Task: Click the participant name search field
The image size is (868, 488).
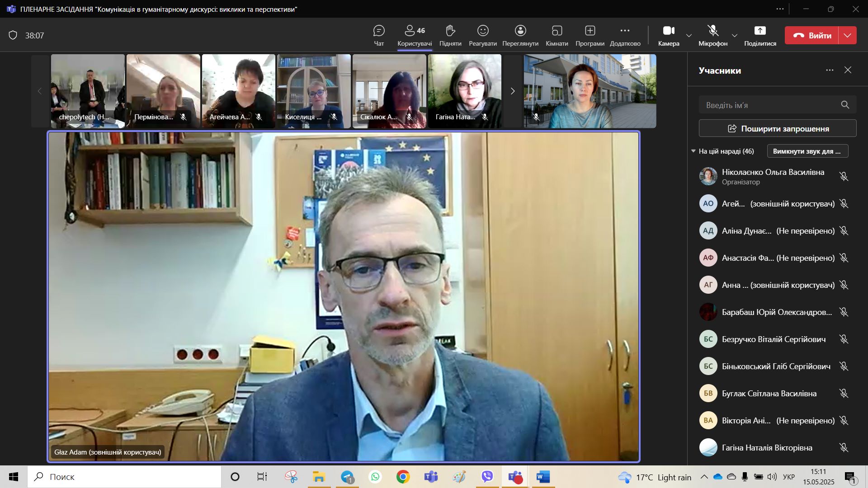Action: point(769,105)
